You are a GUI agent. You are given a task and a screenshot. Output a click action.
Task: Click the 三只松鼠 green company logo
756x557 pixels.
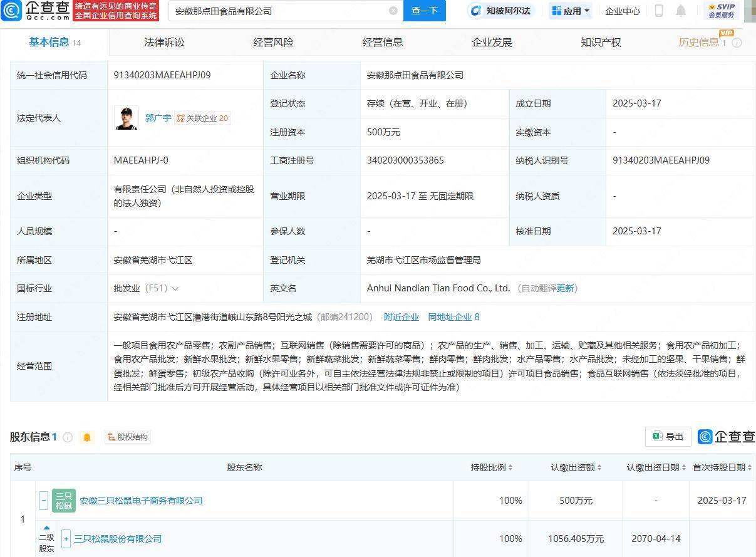point(64,501)
